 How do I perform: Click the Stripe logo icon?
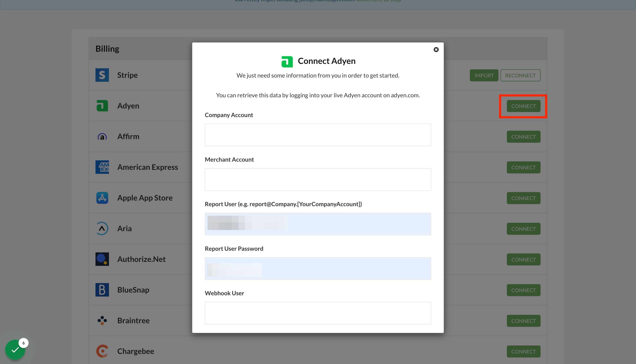click(102, 75)
